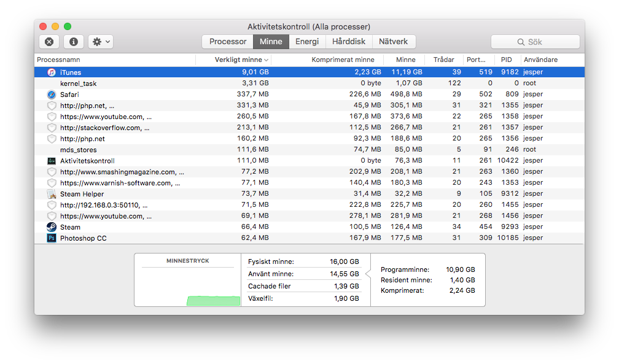Click shield icon of first youtube.com row
Image resolution: width=619 pixels, height=364 pixels.
click(52, 117)
